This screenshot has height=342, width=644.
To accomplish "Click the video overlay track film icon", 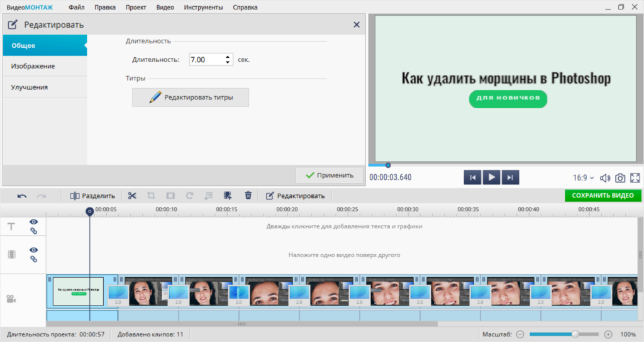I will point(11,255).
